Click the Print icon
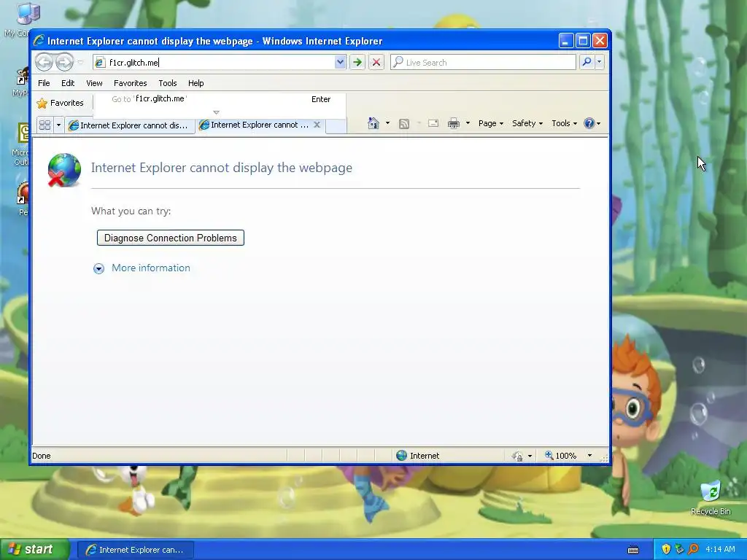747x560 pixels. coord(454,124)
